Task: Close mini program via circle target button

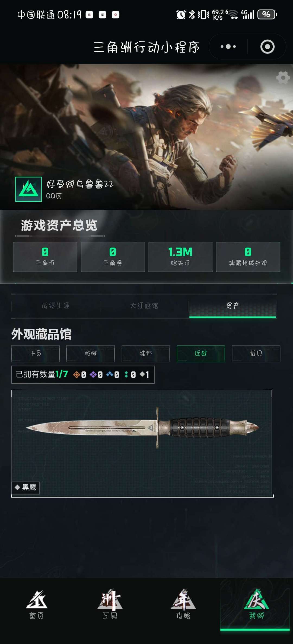Action: pos(267,47)
